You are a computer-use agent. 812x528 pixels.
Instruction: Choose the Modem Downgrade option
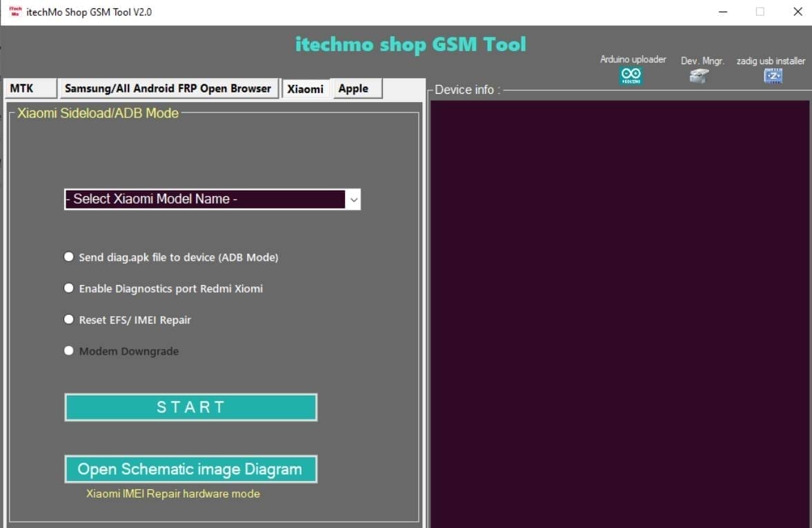(x=68, y=350)
